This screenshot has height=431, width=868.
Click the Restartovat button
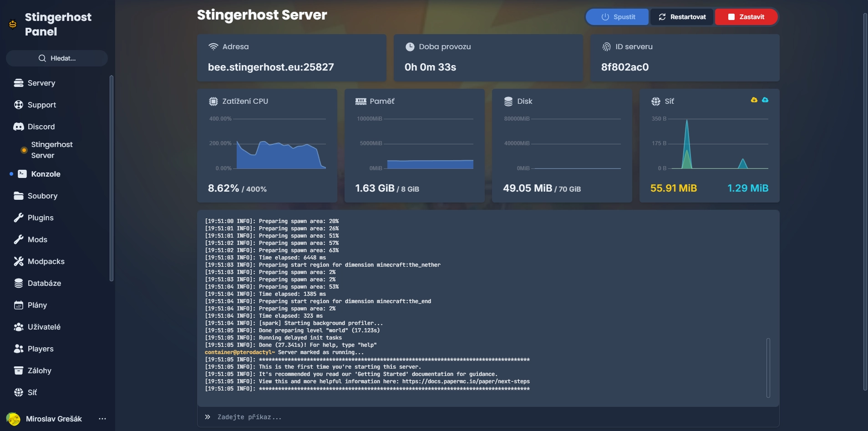pyautogui.click(x=682, y=17)
